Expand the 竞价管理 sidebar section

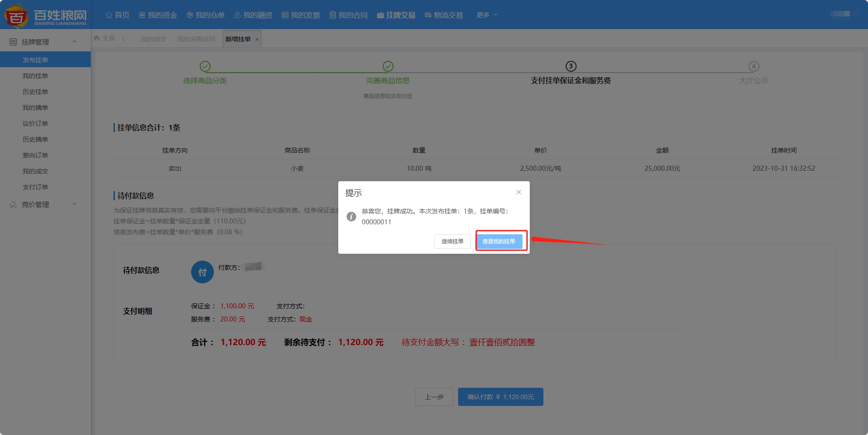[x=74, y=204]
